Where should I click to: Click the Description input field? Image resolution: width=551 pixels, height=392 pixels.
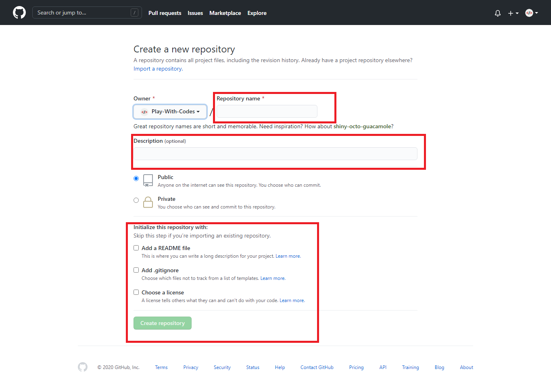tap(275, 154)
